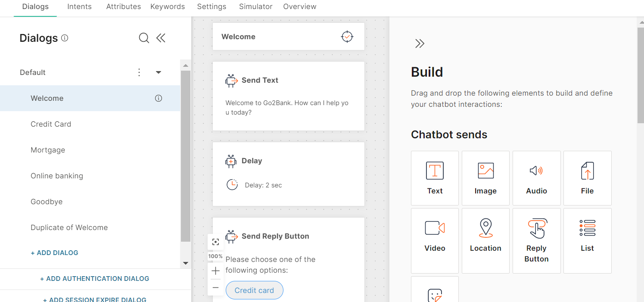
Task: Open the Simulator tab
Action: coord(255,6)
